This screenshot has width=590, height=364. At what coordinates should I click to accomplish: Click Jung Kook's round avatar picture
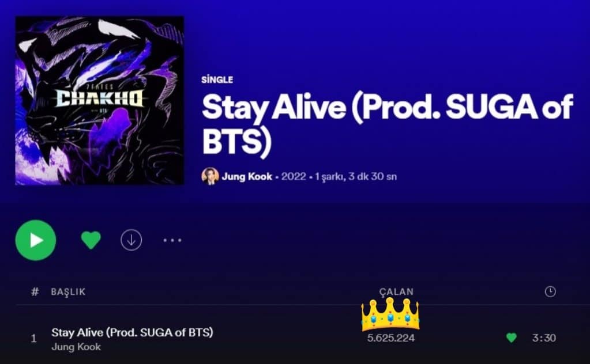tap(210, 176)
